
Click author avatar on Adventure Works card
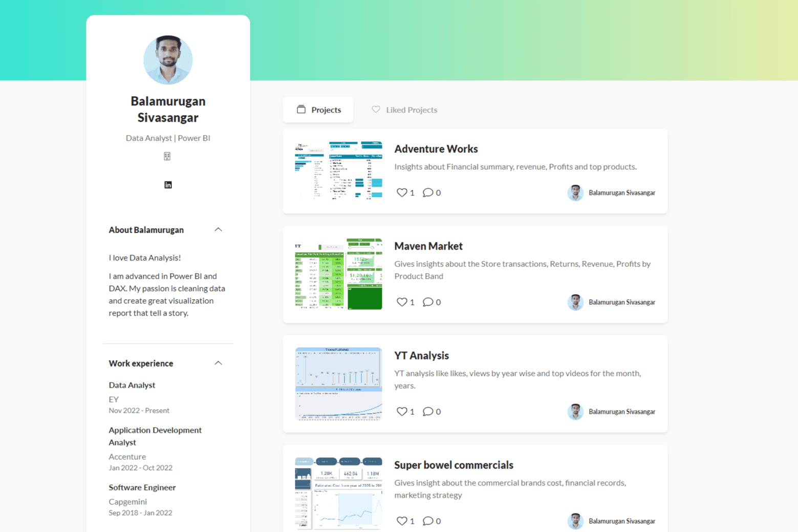[575, 193]
